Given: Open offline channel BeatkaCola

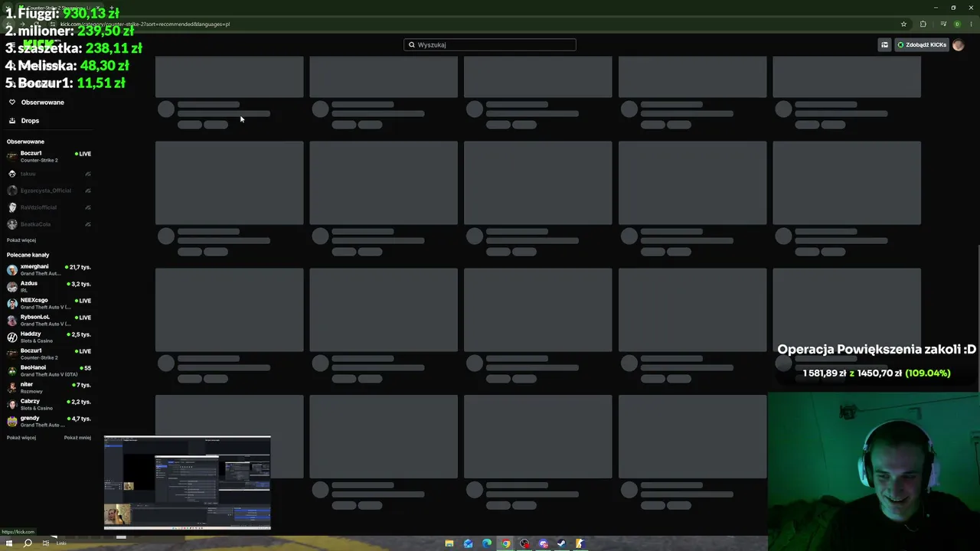Looking at the screenshot, I should [x=48, y=224].
